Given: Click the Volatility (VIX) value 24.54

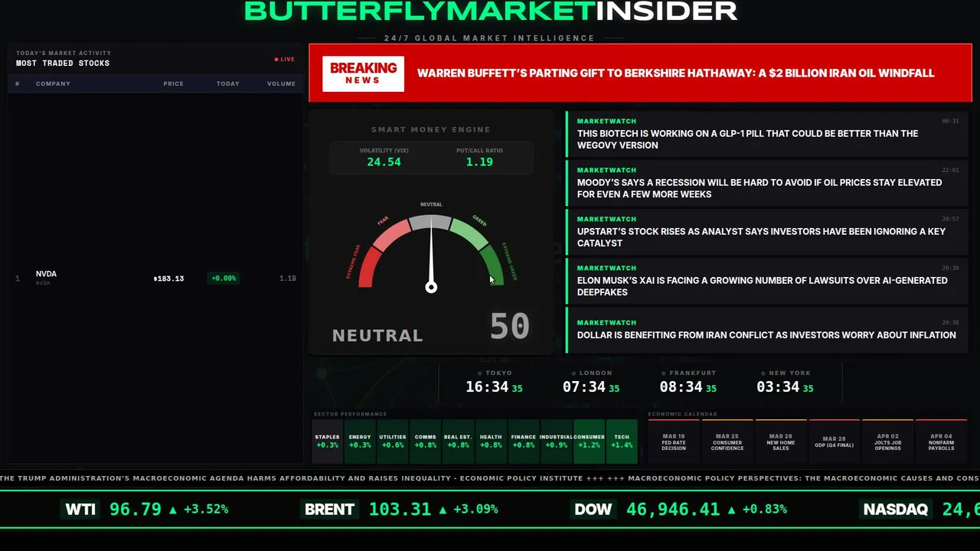Looking at the screenshot, I should tap(384, 162).
